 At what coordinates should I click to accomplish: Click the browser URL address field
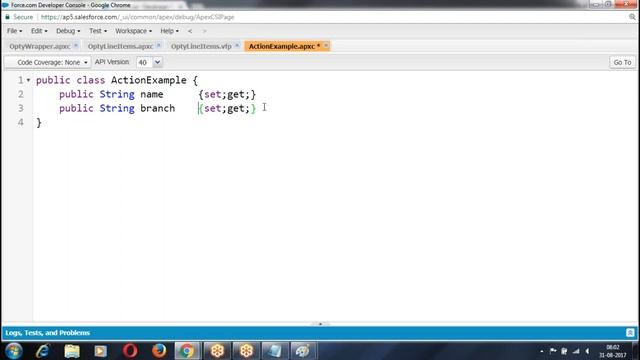click(138, 17)
